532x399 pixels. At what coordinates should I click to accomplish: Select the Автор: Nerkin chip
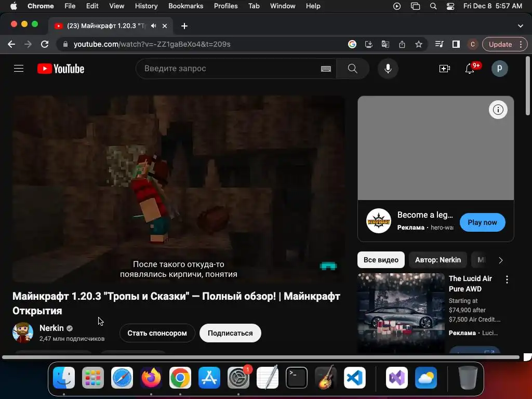click(x=437, y=260)
